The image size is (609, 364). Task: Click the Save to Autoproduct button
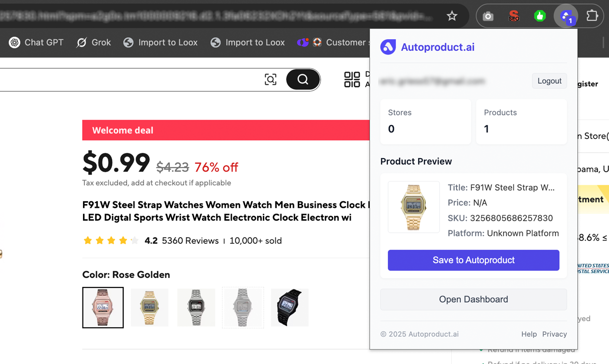coord(473,260)
